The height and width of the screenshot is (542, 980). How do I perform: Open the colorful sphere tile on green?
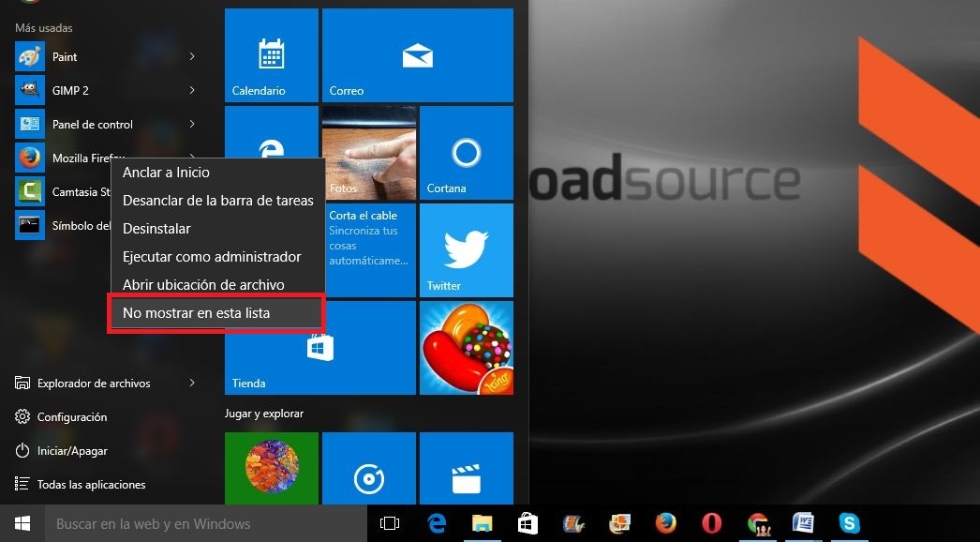(272, 468)
